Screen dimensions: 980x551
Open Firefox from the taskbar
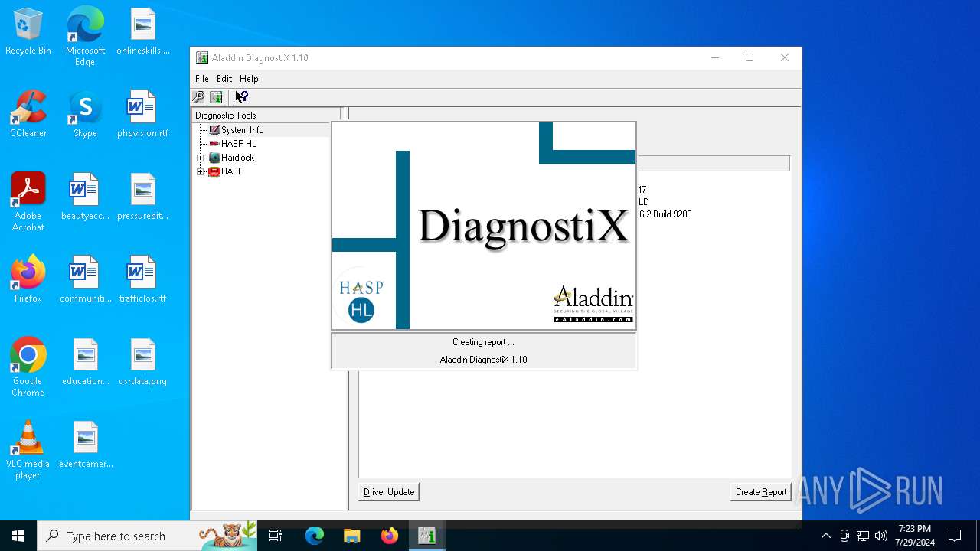point(390,536)
